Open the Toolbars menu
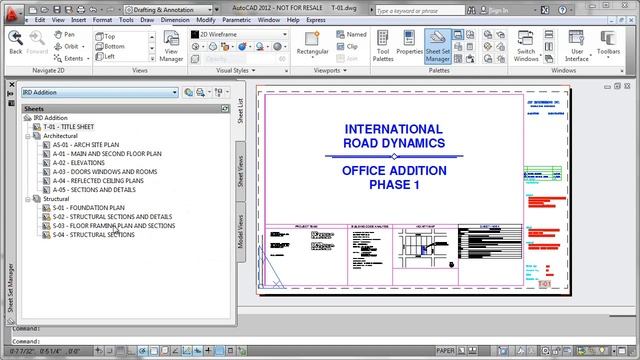Screen dimensions: 640x360 tap(608, 43)
